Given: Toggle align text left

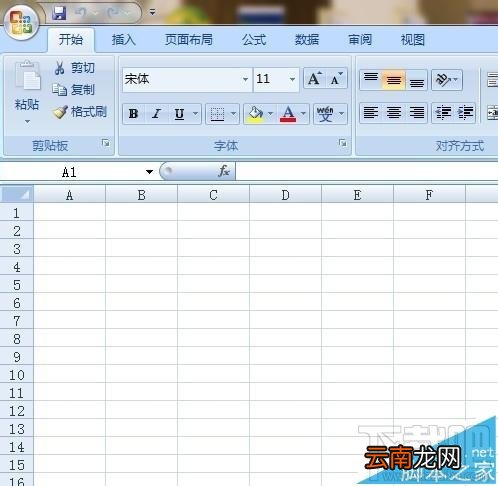Looking at the screenshot, I should coord(371,113).
